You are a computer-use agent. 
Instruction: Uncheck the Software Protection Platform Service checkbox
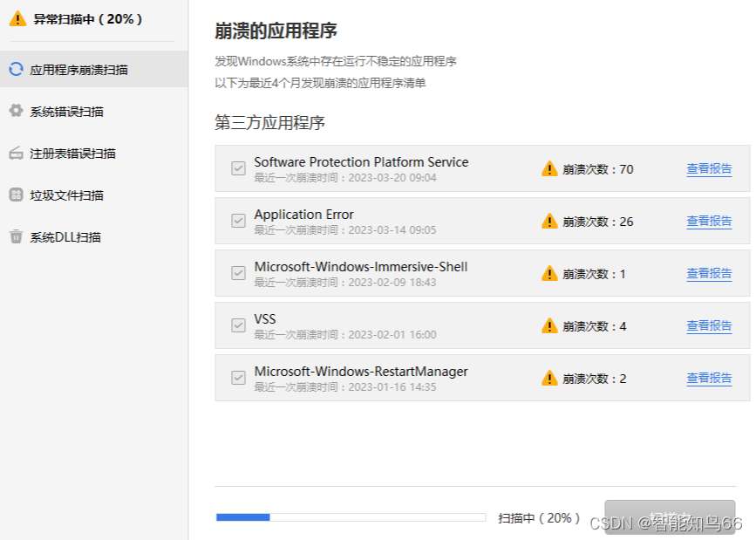[238, 168]
